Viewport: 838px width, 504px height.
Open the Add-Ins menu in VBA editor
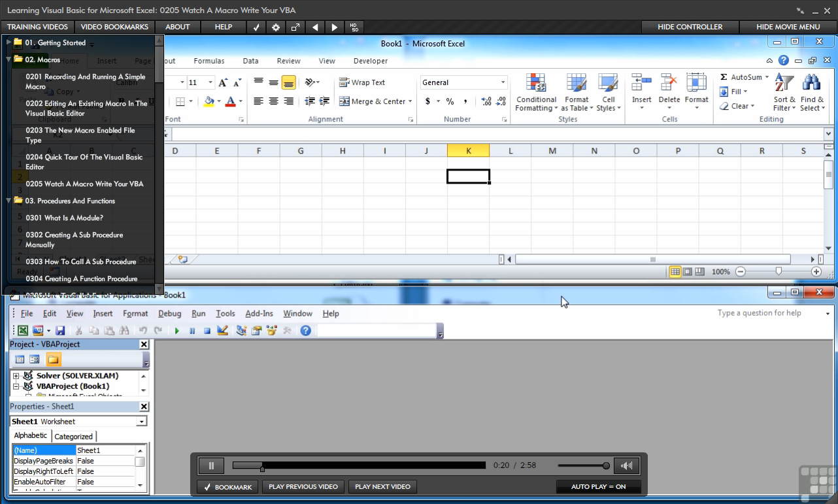(x=259, y=313)
